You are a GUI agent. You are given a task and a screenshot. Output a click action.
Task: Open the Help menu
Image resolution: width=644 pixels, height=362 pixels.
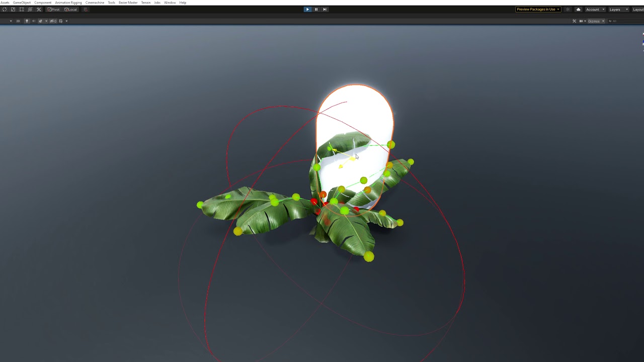point(183,3)
